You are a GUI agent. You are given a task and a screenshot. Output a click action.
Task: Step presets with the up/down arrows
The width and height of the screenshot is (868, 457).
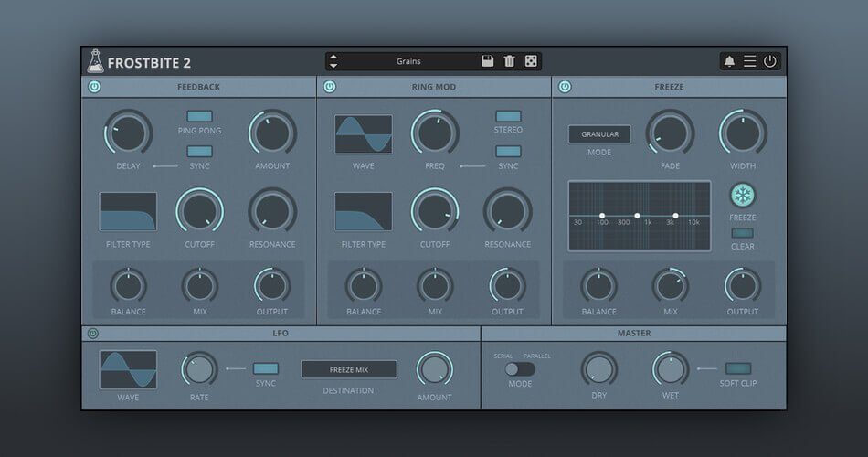click(333, 61)
